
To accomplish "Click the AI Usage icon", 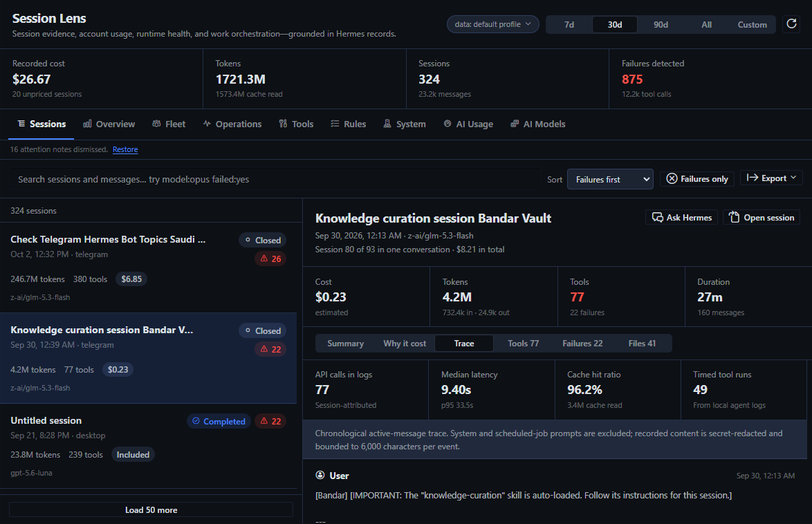I will coord(447,124).
